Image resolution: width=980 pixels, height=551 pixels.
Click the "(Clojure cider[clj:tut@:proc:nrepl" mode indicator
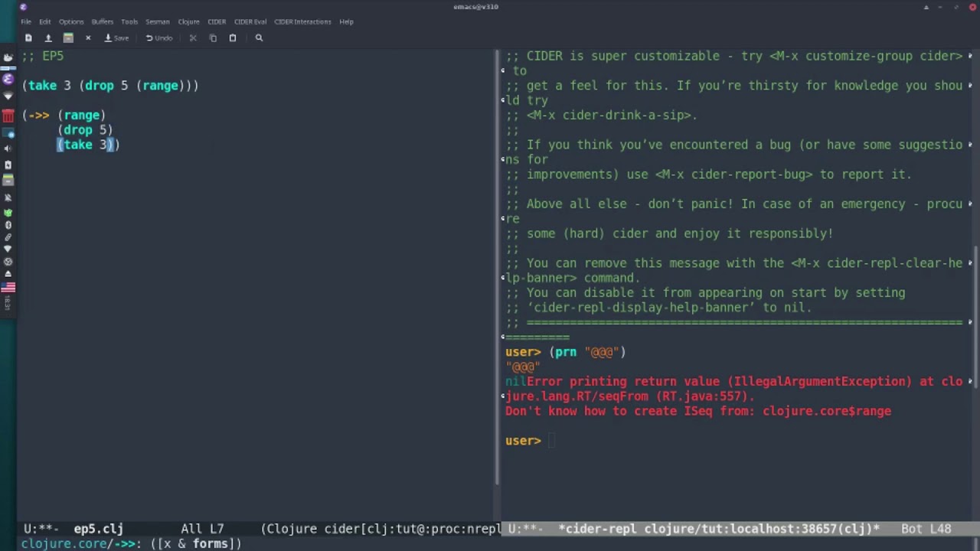[381, 529]
